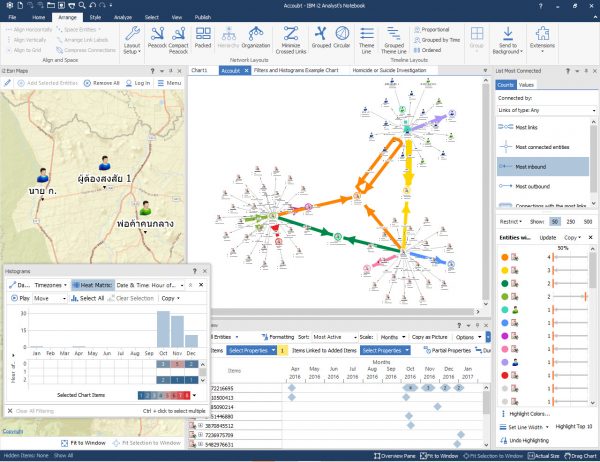Apply the Theme Line timeline layout
This screenshot has height=462, width=600.
tap(367, 40)
